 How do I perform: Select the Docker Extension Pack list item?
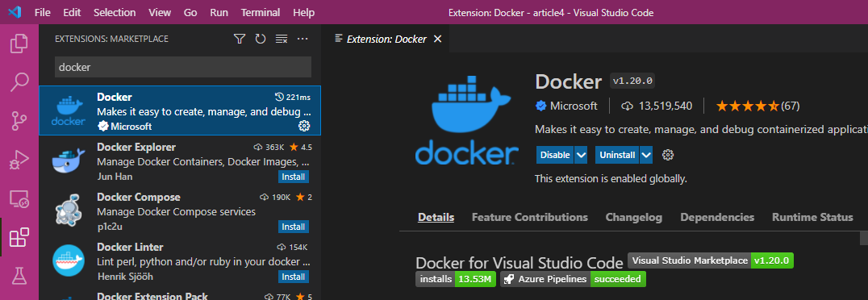(180, 295)
